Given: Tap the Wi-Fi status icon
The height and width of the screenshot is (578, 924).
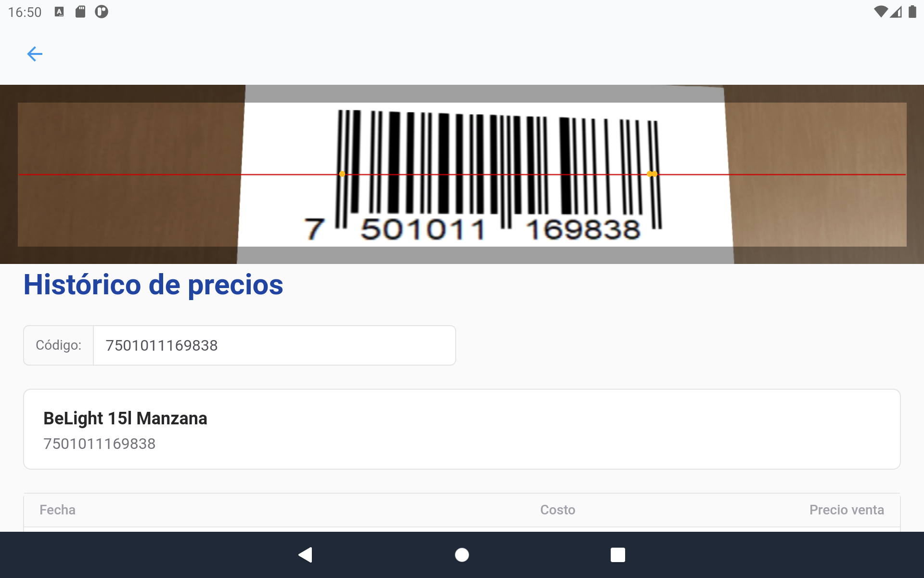Looking at the screenshot, I should point(880,12).
